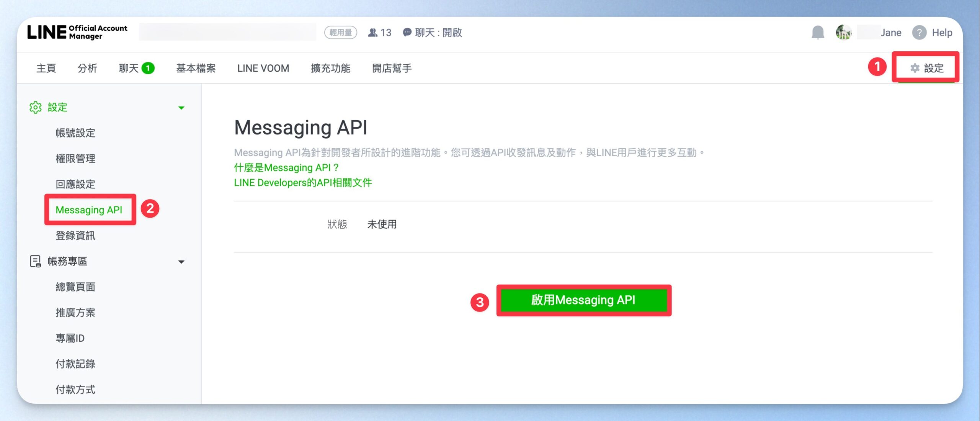
Task: Open the user avatar profile picture
Action: [x=844, y=33]
